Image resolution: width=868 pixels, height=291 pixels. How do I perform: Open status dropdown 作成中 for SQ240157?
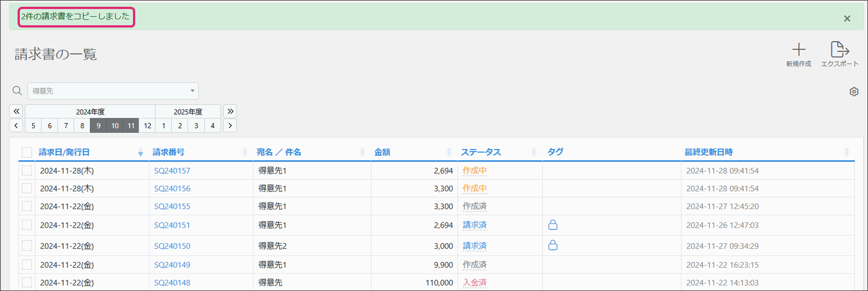(x=474, y=171)
